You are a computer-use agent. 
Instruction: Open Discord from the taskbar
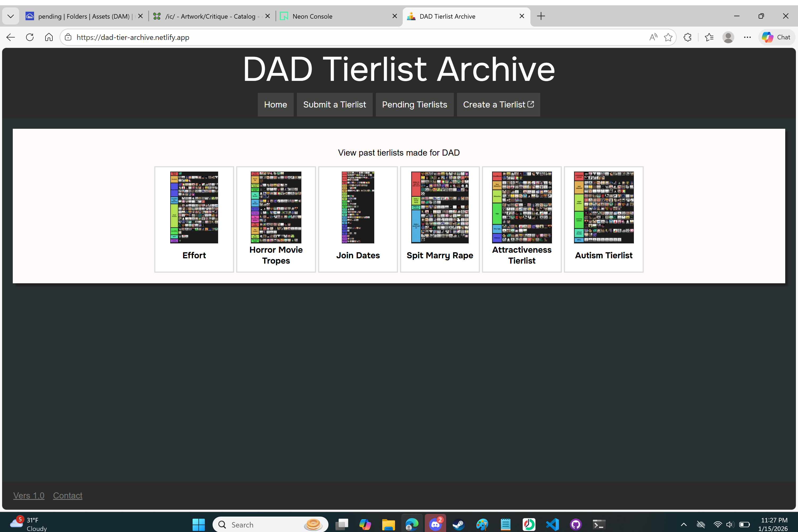[x=435, y=525]
